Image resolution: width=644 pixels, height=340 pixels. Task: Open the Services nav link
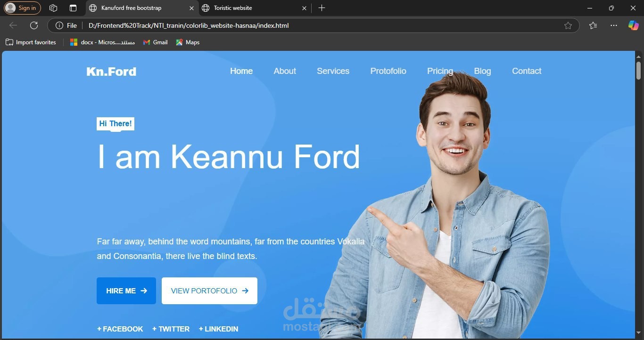(x=333, y=71)
